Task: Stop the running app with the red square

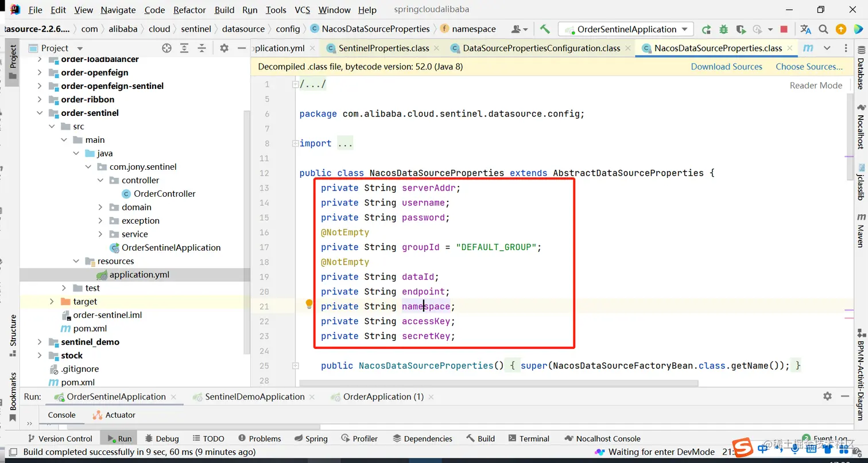Action: (784, 29)
